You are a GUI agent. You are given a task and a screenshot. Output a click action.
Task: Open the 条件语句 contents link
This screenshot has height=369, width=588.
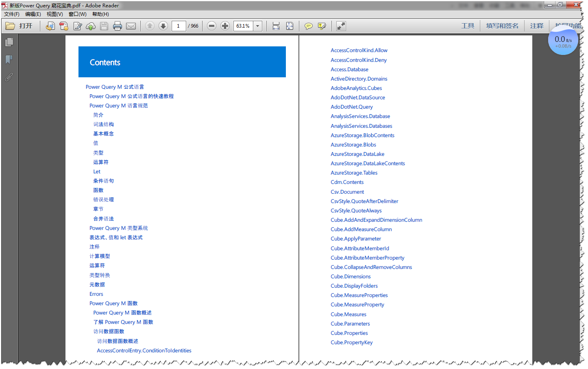(x=103, y=181)
